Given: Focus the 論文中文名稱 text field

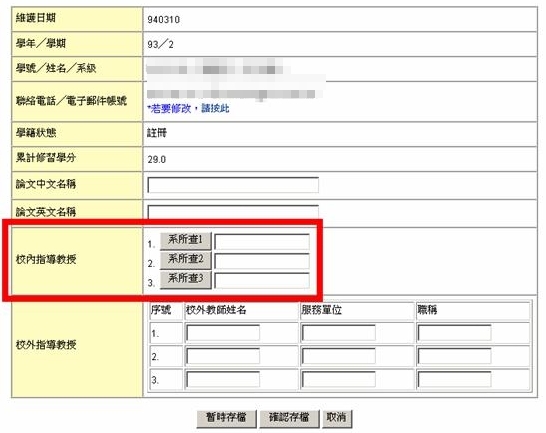Looking at the screenshot, I should point(233,185).
